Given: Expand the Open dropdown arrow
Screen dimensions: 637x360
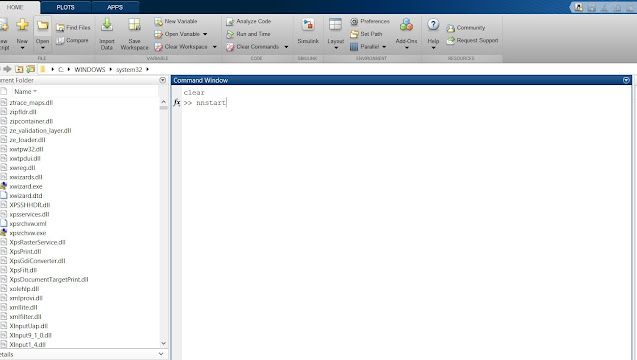Looking at the screenshot, I should click(42, 48).
